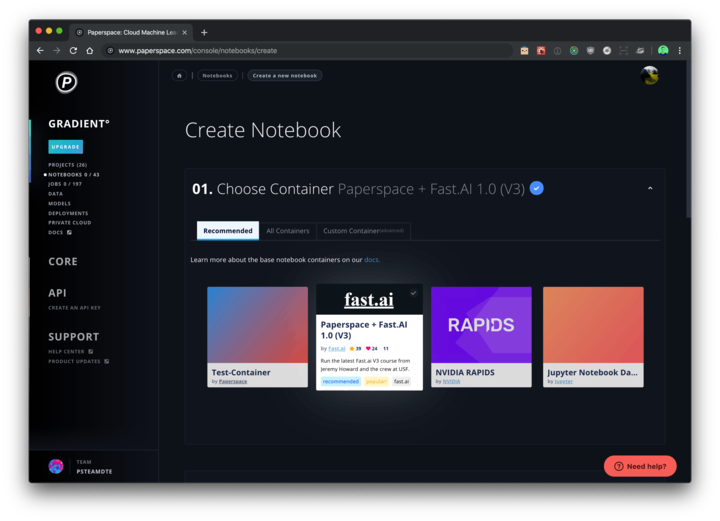720x521 pixels.
Task: Click the popular tag
Action: (376, 381)
